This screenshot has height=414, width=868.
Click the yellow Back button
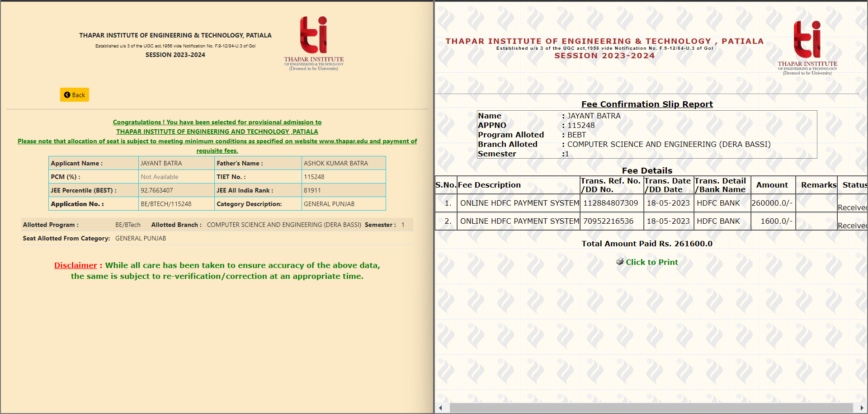(x=75, y=95)
